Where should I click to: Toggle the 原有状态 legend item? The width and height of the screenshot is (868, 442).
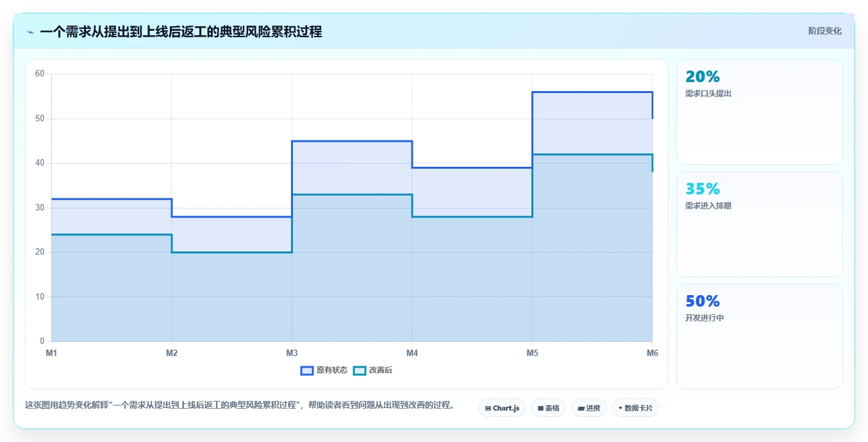[324, 370]
